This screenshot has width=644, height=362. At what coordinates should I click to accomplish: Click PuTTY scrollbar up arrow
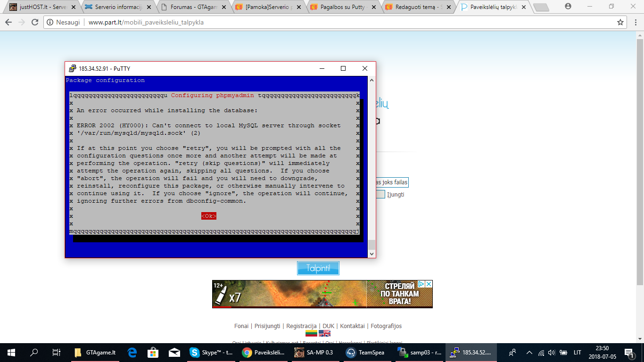(x=372, y=80)
